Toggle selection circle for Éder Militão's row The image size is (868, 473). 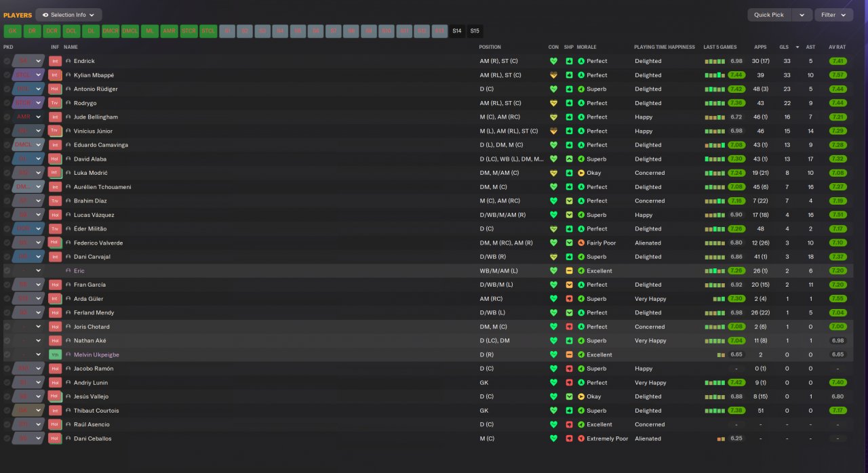[x=7, y=228]
